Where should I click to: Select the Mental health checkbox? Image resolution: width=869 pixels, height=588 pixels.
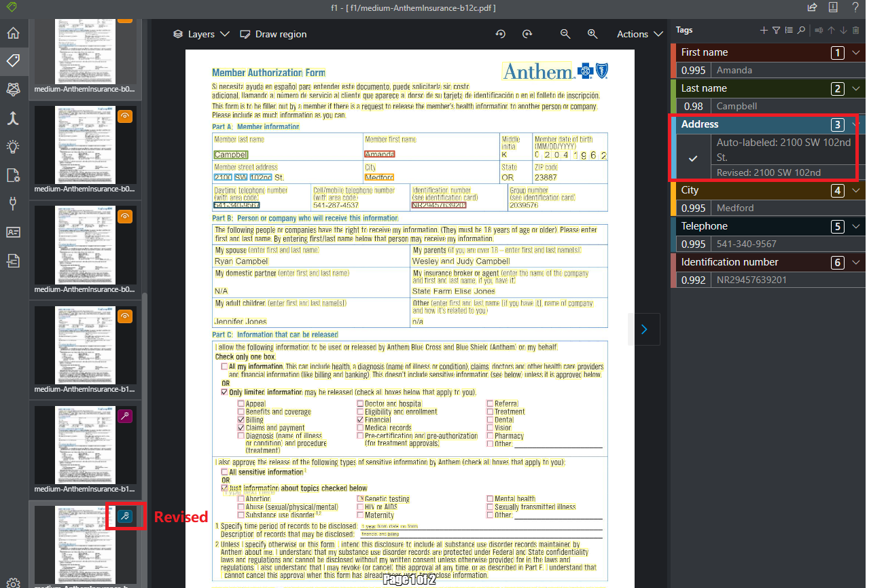point(490,498)
